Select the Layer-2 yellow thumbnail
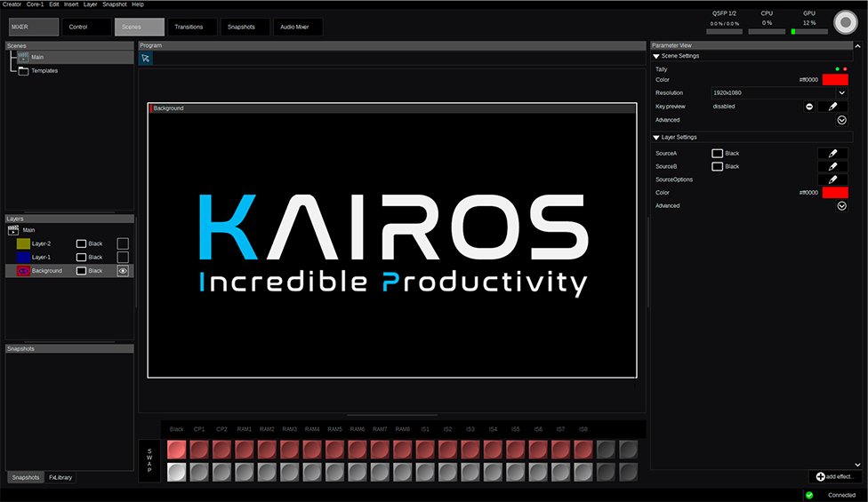 [23, 243]
